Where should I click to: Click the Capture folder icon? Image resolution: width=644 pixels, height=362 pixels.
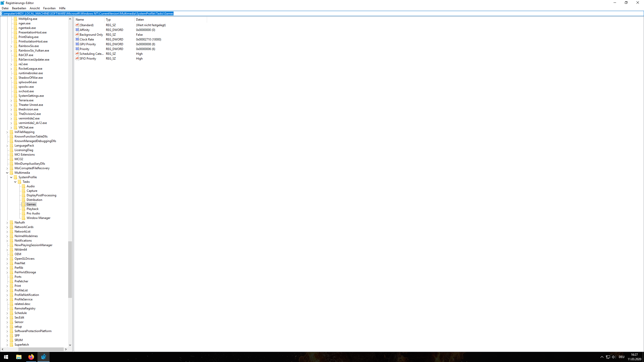[24, 191]
